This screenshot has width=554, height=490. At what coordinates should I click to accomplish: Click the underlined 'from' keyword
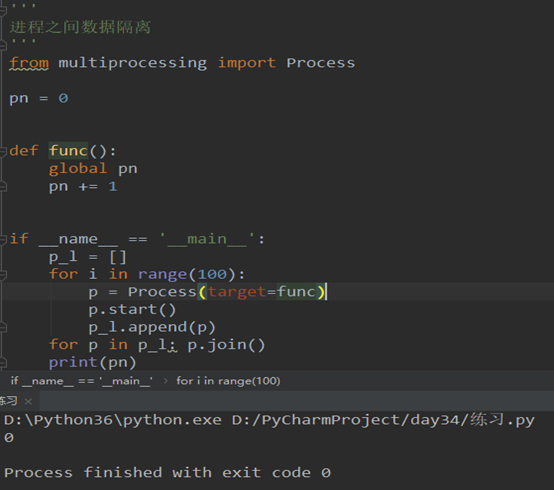(29, 63)
